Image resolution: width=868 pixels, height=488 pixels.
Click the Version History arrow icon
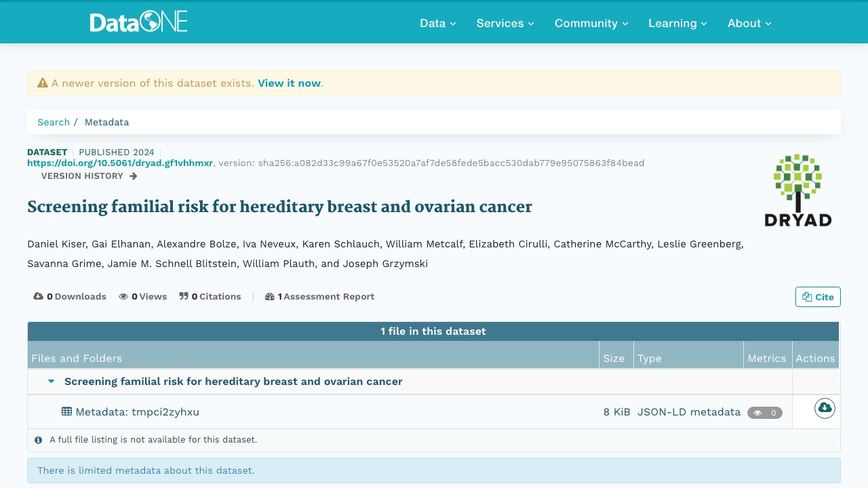134,176
